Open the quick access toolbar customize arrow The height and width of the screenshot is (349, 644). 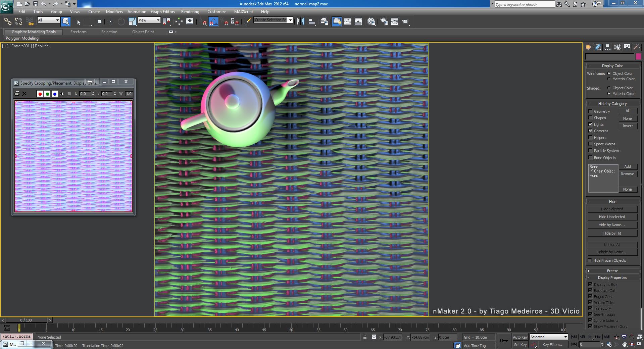75,4
